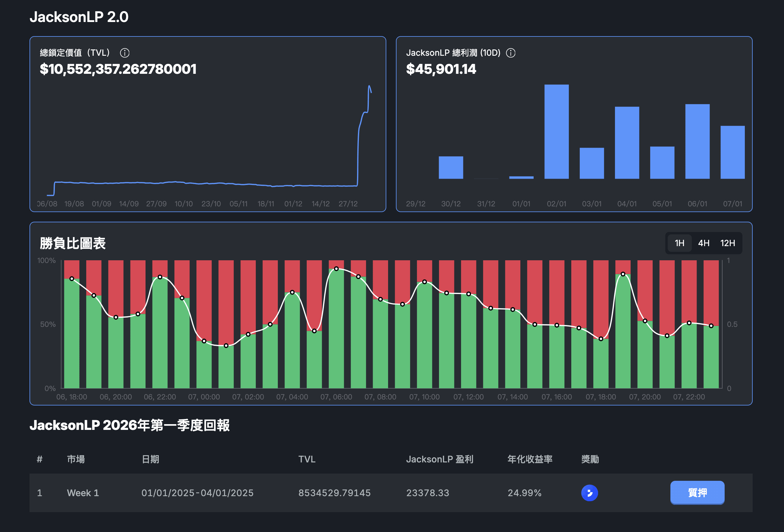This screenshot has height=532, width=784.
Task: Click the 02/01 profit bar
Action: [556, 132]
